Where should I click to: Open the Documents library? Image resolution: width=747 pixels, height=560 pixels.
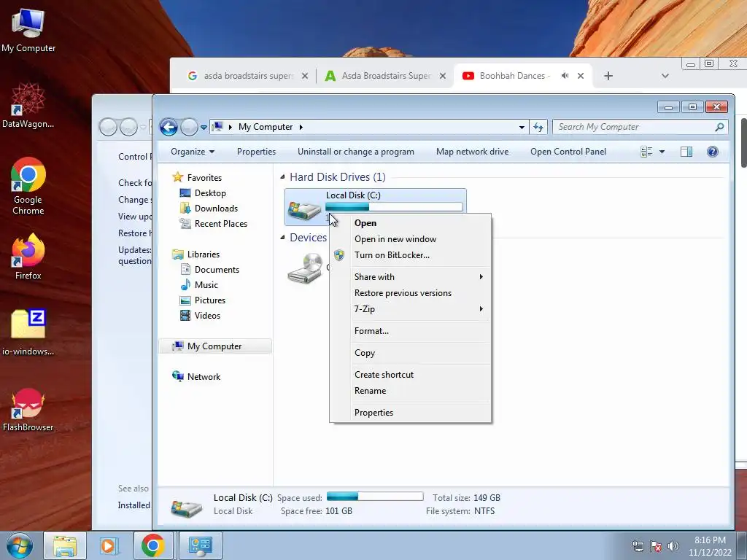(209, 270)
